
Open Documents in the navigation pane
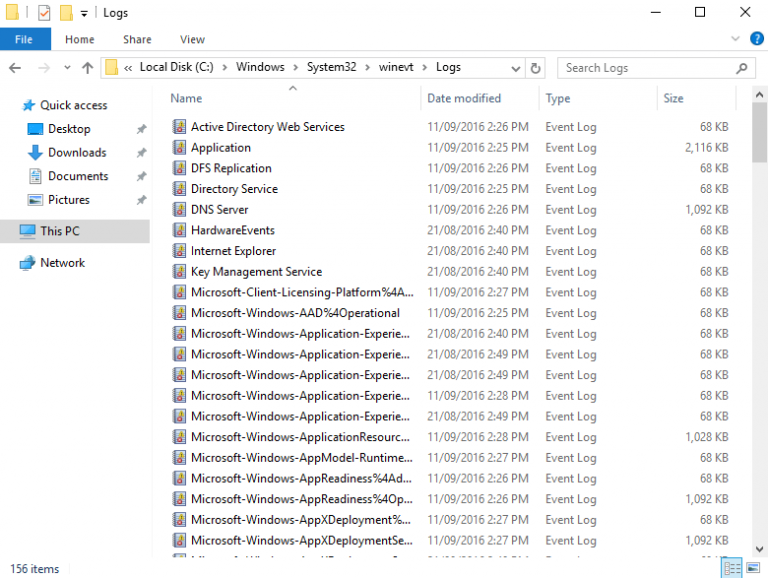pos(68,176)
